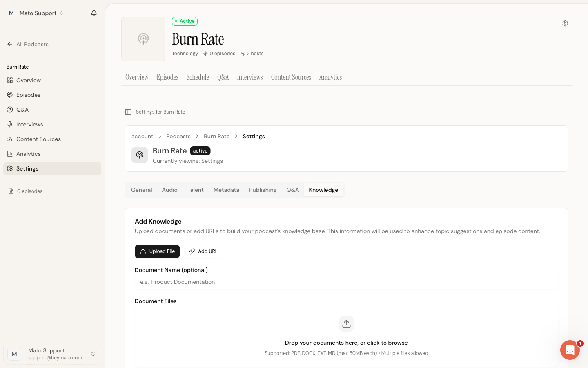Select the Talent settings tab
The width and height of the screenshot is (588, 368).
tap(196, 190)
